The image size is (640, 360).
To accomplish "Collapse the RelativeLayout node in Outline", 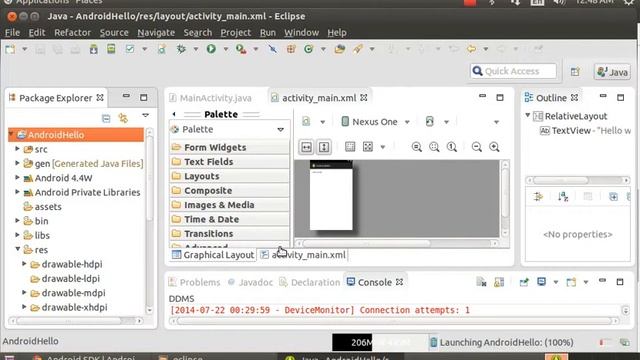I will (x=528, y=116).
